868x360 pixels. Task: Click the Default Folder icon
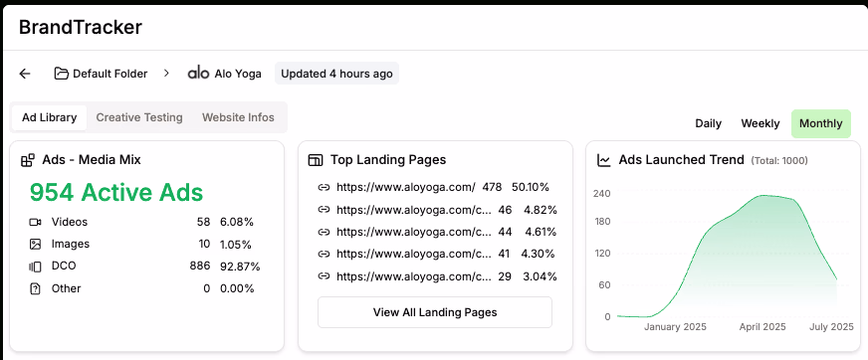[61, 74]
